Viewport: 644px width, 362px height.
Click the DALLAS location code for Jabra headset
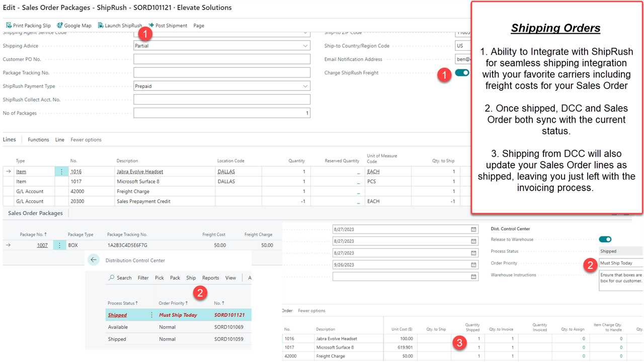pos(226,171)
